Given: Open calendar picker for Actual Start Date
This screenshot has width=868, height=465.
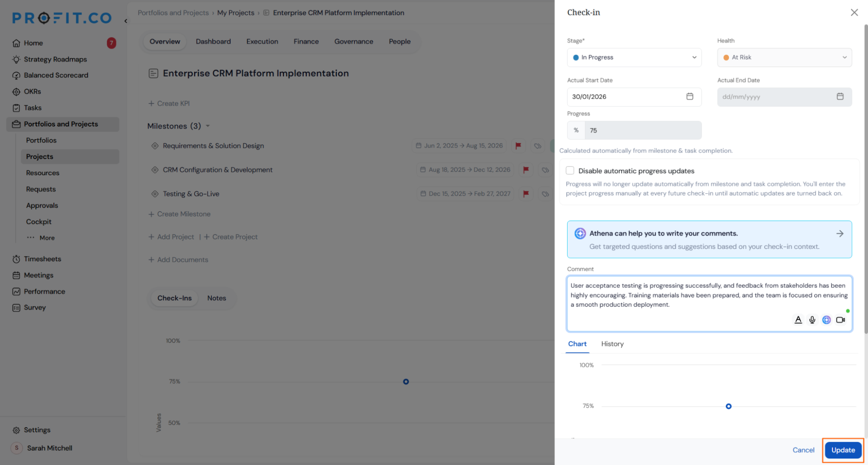Looking at the screenshot, I should 690,96.
